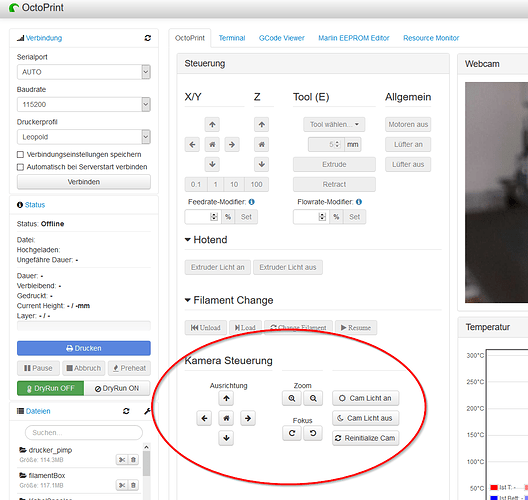
Task: Collapse the Verbindung panel
Action: point(44,38)
